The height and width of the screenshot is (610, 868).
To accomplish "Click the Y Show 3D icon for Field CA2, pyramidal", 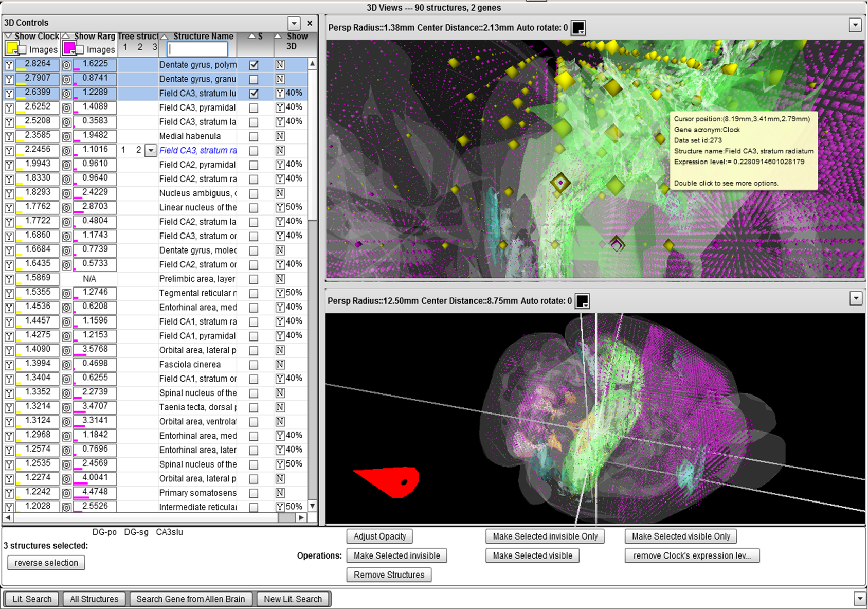I will (x=280, y=165).
